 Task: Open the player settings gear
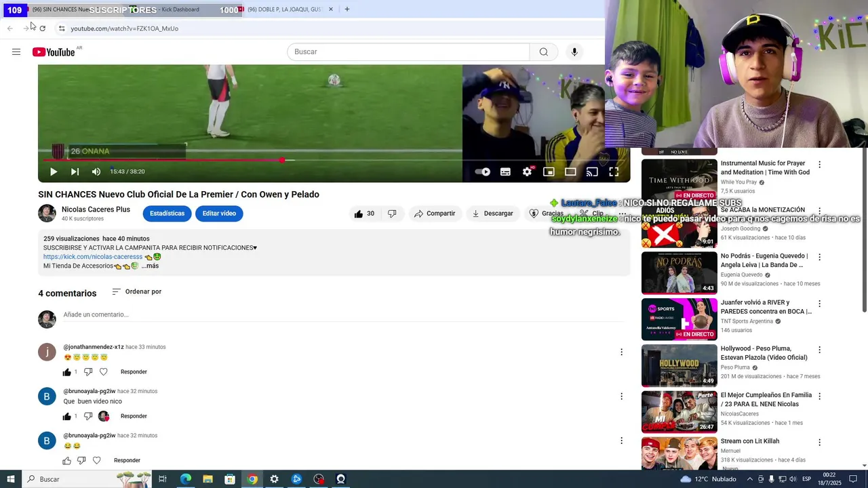(x=527, y=171)
